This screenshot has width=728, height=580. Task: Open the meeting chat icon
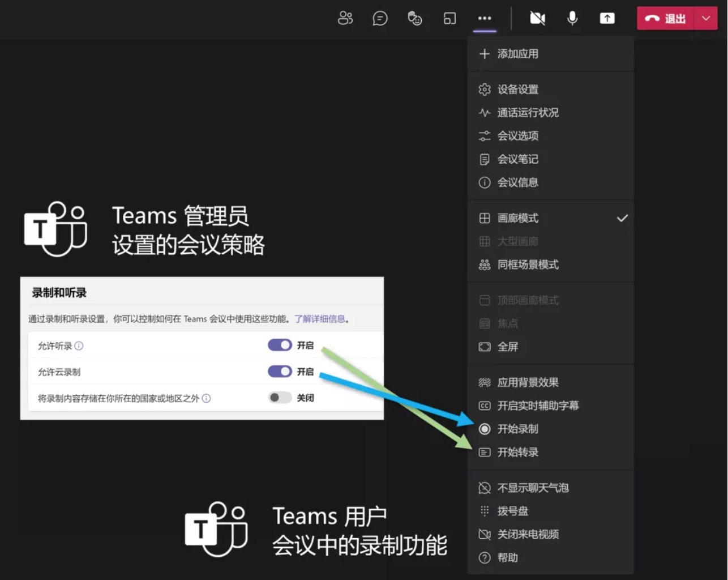tap(380, 18)
